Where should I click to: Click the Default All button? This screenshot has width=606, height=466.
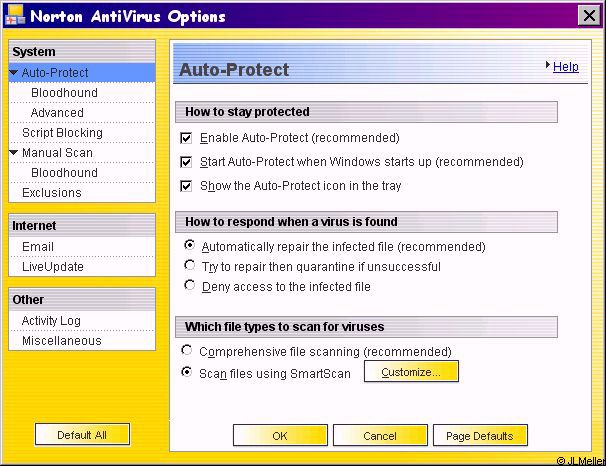pyautogui.click(x=82, y=435)
